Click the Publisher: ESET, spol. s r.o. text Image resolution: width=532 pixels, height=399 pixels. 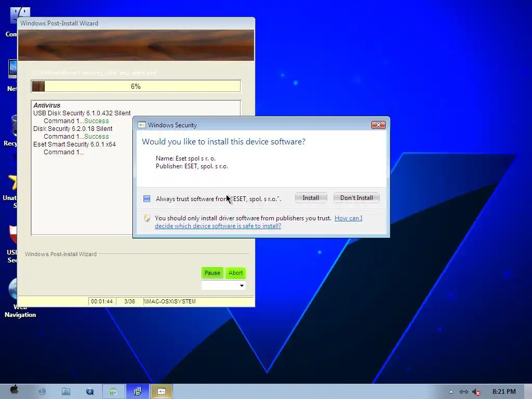pos(192,166)
